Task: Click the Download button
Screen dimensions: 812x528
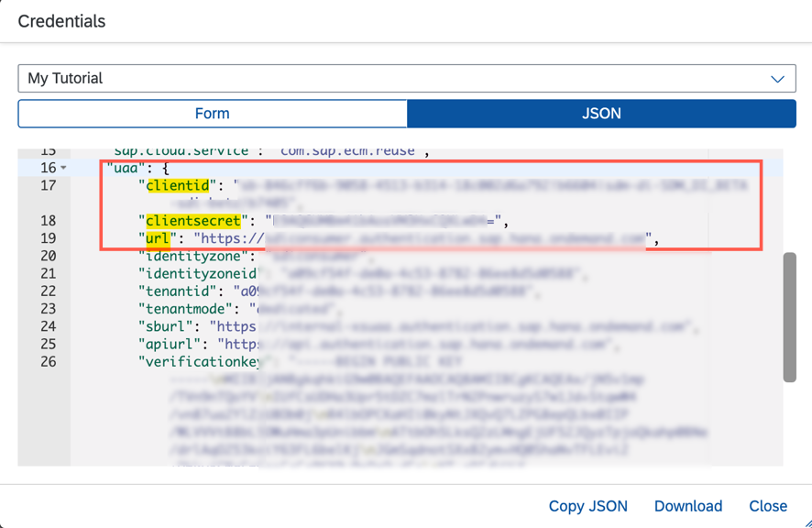Action: 688,506
